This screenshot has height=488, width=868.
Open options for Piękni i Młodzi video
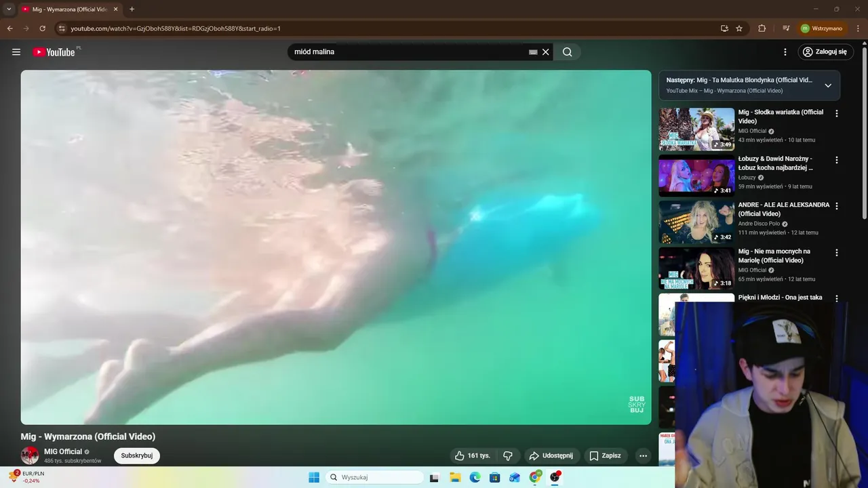[x=837, y=298]
